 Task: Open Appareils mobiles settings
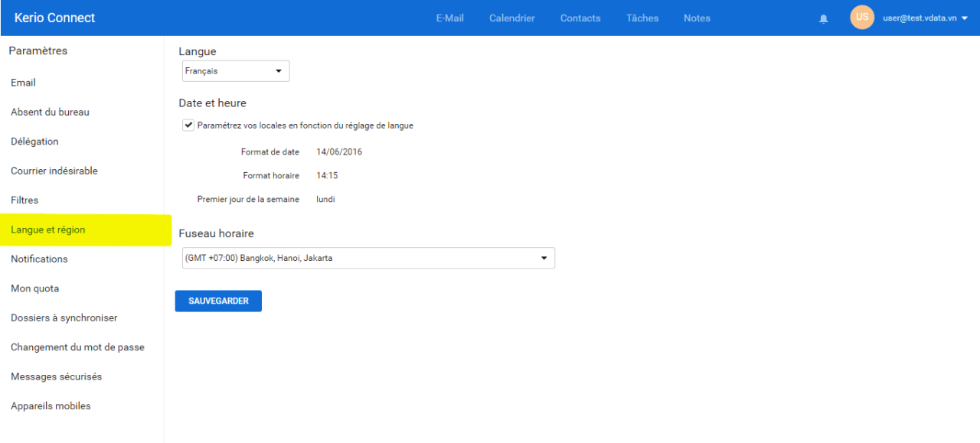click(x=51, y=406)
